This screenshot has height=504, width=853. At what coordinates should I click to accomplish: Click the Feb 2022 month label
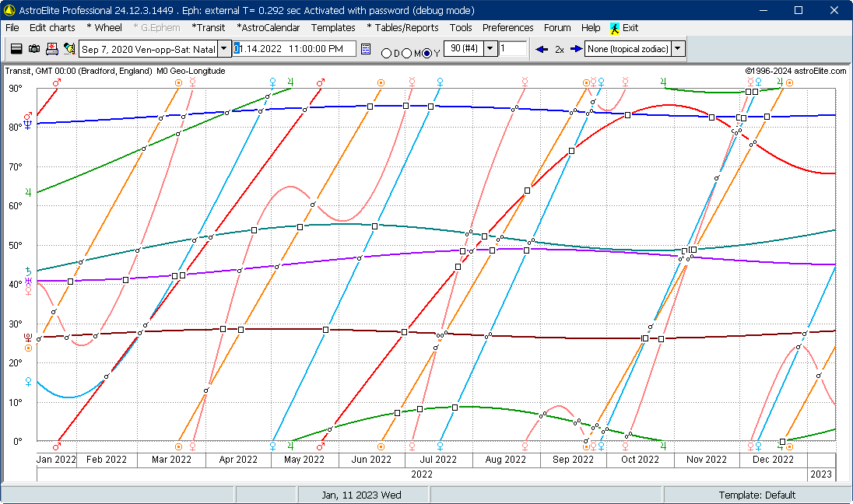pyautogui.click(x=106, y=460)
